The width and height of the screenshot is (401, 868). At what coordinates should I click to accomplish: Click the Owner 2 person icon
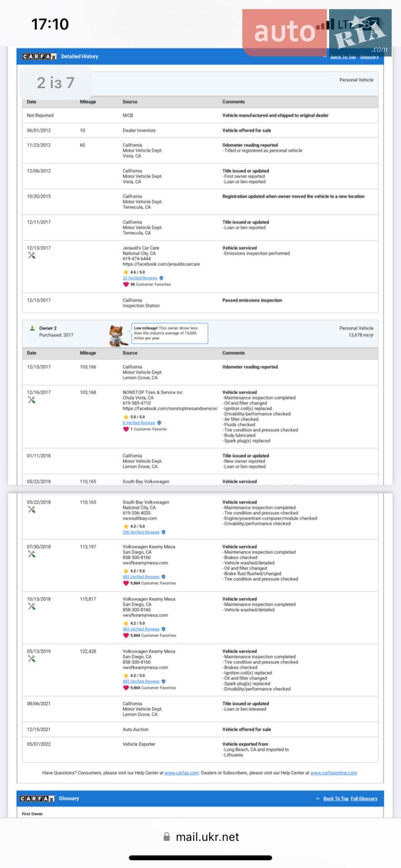tap(32, 328)
